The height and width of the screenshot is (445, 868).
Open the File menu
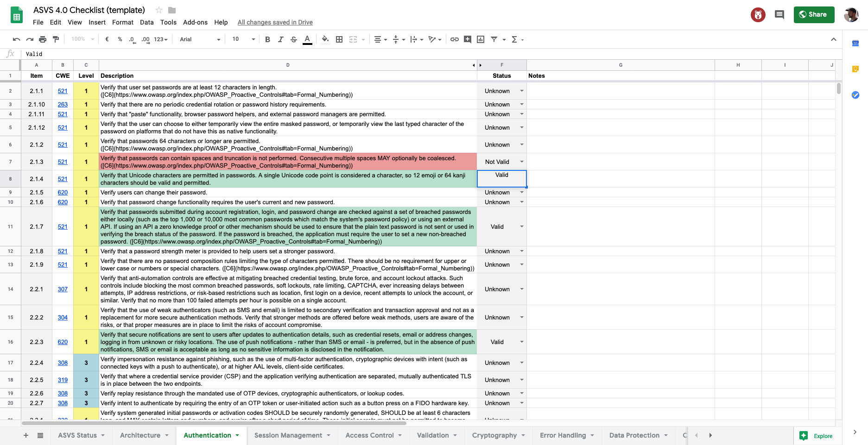click(x=38, y=22)
